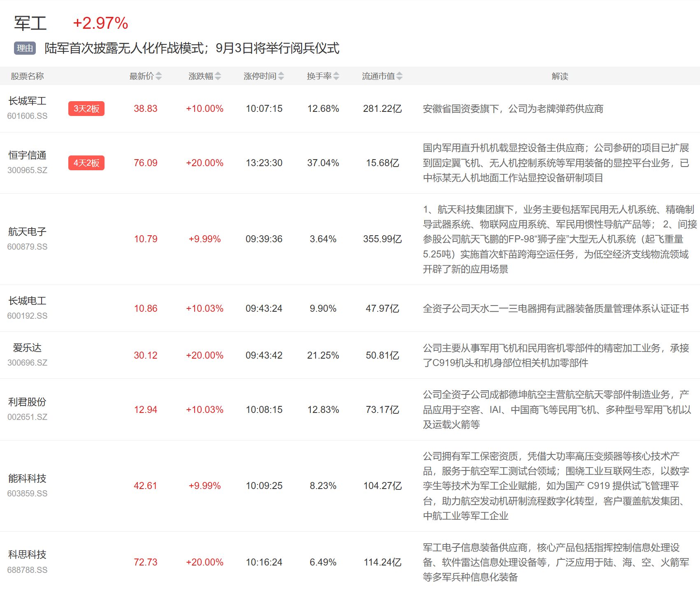Click stock code 600879.SS

(x=27, y=247)
